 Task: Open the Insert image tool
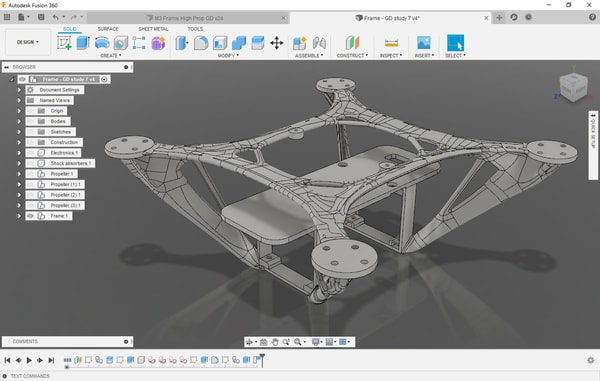[424, 43]
